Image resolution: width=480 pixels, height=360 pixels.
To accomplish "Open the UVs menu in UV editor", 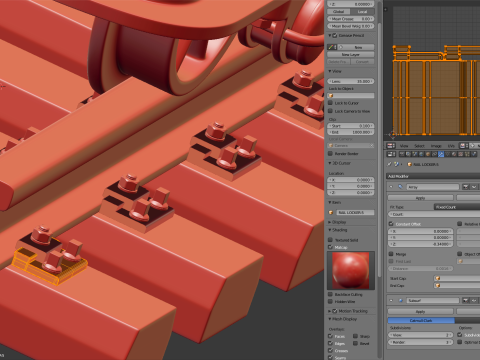I will [x=451, y=146].
